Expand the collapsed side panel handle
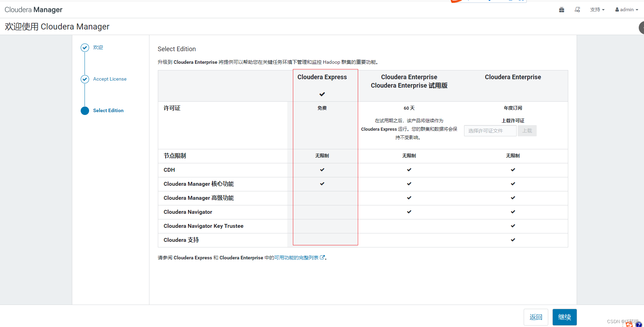The height and width of the screenshot is (327, 644). pyautogui.click(x=642, y=28)
